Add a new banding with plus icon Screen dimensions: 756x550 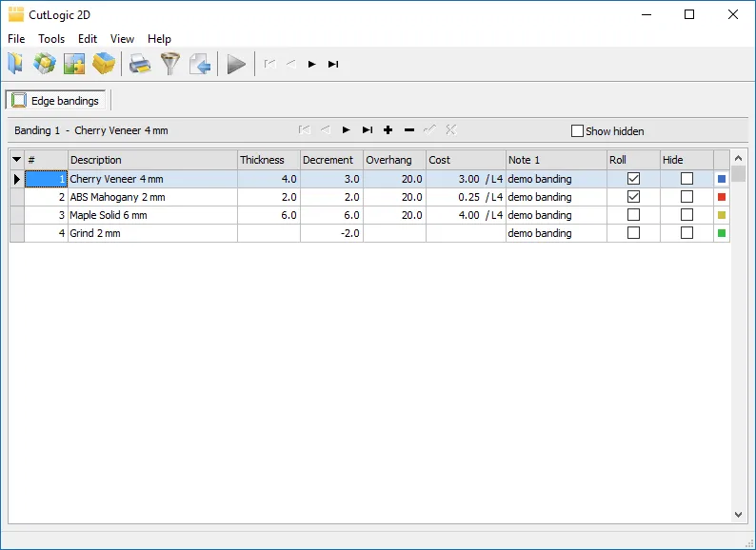tap(388, 130)
